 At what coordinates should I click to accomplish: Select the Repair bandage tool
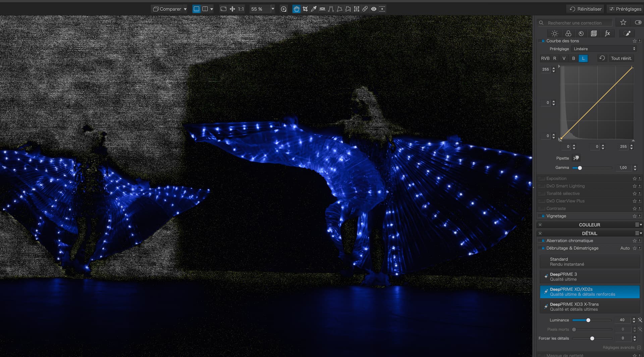pyautogui.click(x=365, y=9)
